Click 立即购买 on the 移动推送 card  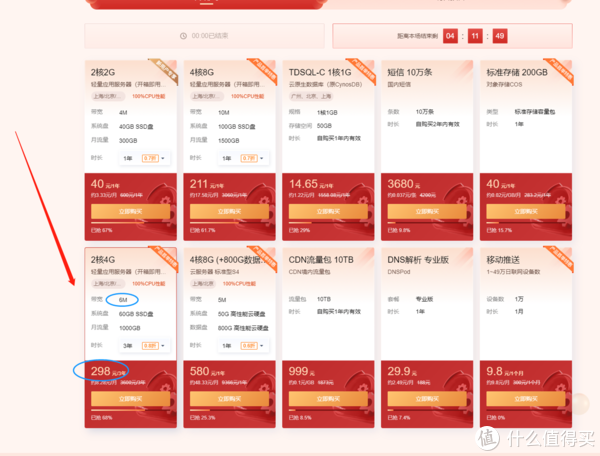click(526, 399)
